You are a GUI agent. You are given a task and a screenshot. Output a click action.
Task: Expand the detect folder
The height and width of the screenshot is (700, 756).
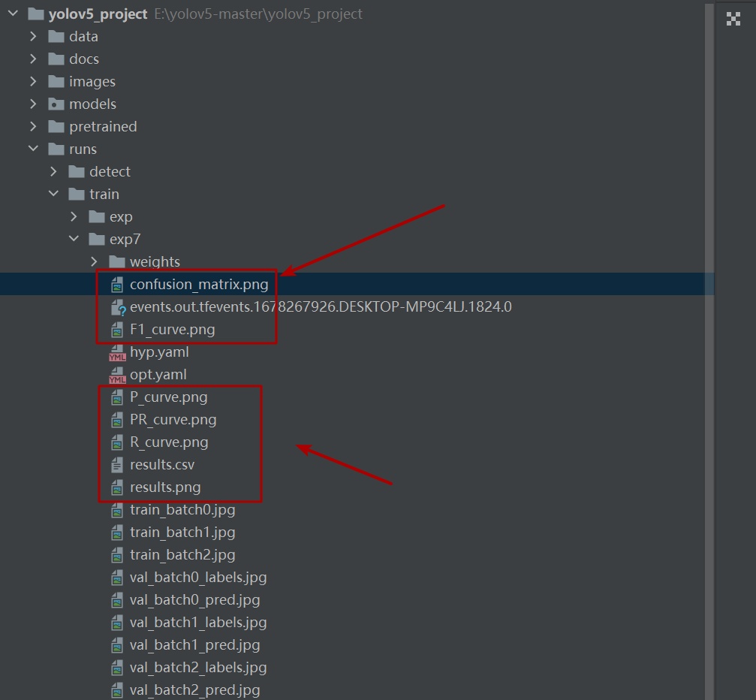coord(53,171)
